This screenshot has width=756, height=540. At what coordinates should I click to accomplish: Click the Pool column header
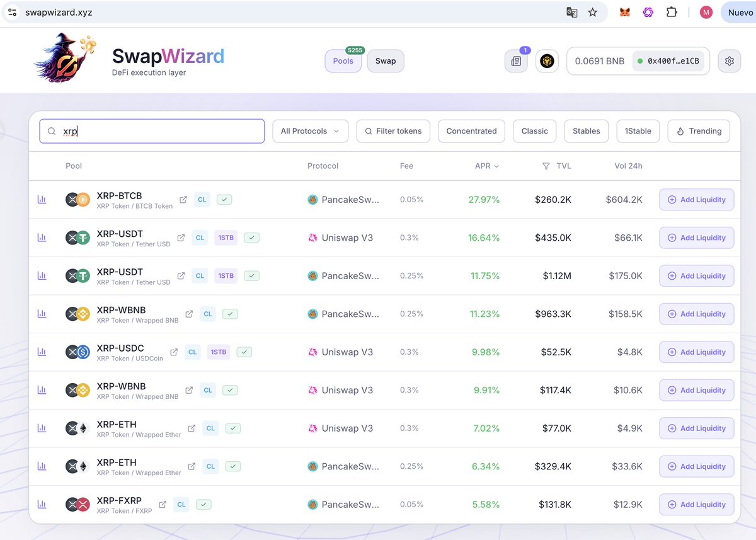74,166
